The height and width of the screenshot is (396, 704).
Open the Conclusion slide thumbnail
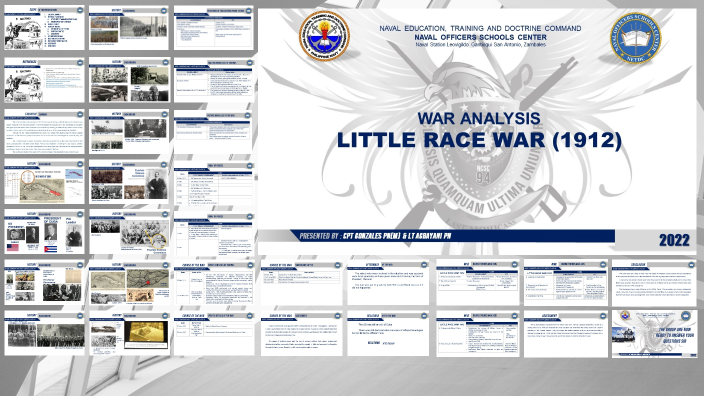tap(653, 283)
